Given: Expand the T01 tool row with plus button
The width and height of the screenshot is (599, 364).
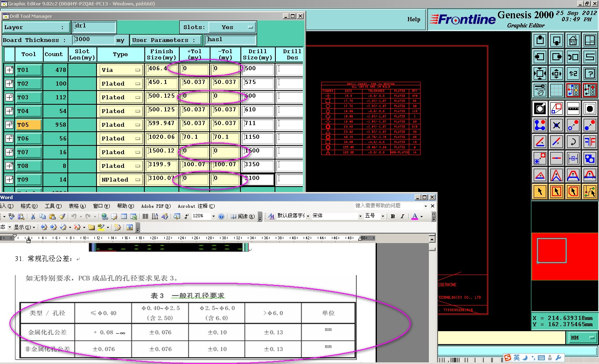Looking at the screenshot, I should pos(9,70).
